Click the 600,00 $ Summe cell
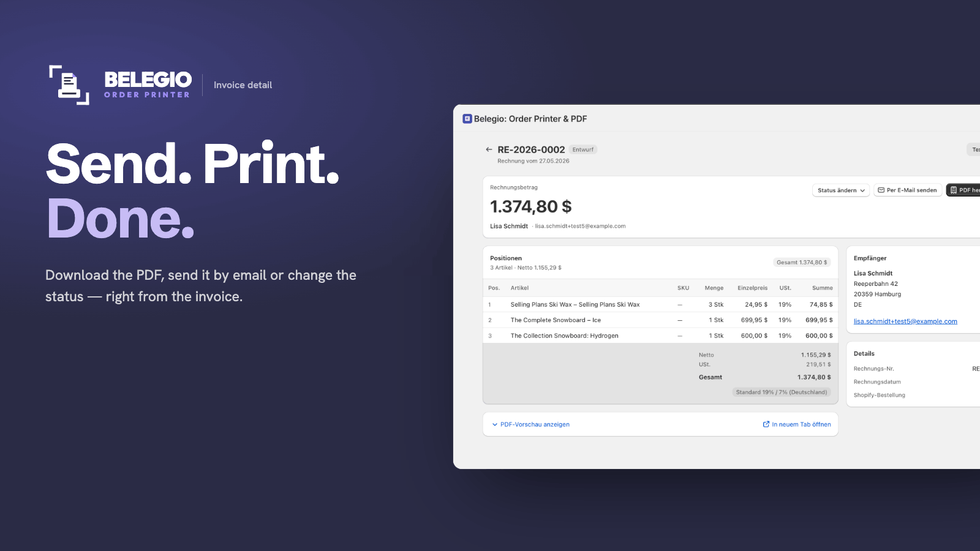 (x=819, y=335)
